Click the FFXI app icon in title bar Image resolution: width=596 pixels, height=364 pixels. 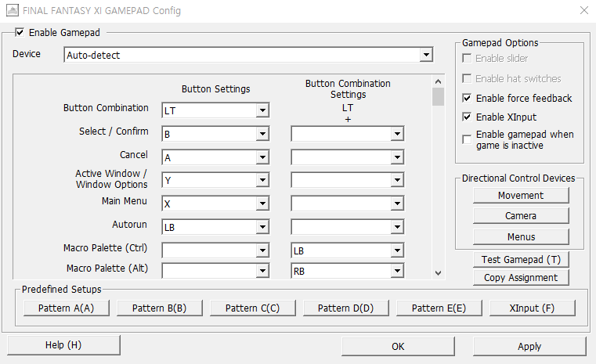[x=13, y=10]
